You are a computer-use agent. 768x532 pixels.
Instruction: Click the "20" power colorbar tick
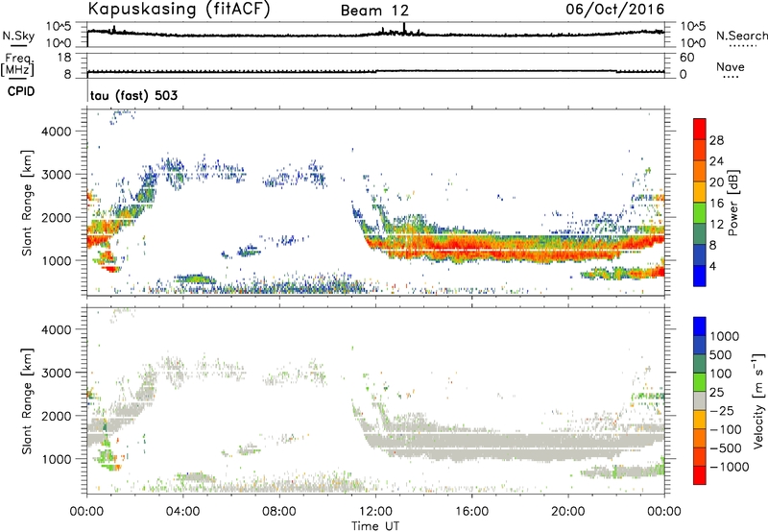point(716,182)
